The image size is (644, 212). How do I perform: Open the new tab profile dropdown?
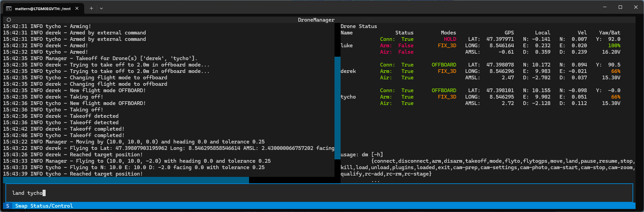pyautogui.click(x=101, y=8)
